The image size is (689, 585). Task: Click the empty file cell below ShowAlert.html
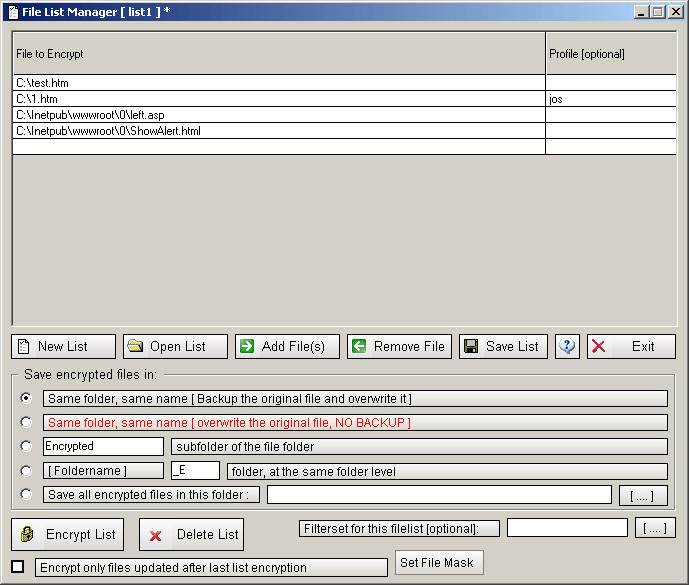coord(279,146)
